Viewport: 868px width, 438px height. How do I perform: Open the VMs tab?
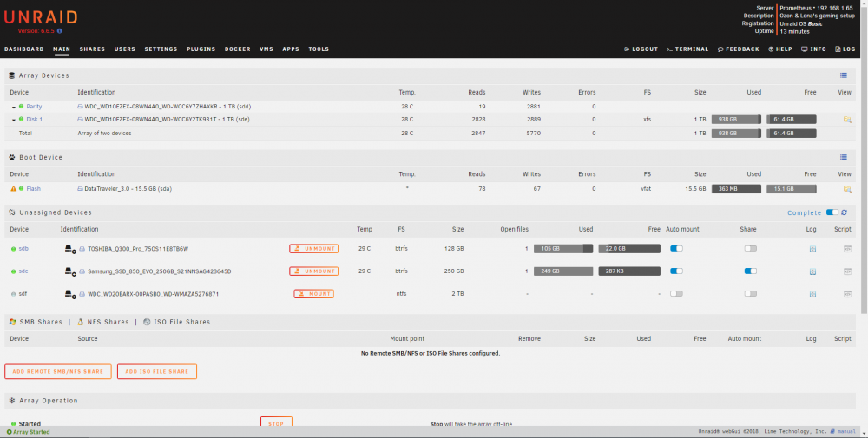point(266,49)
